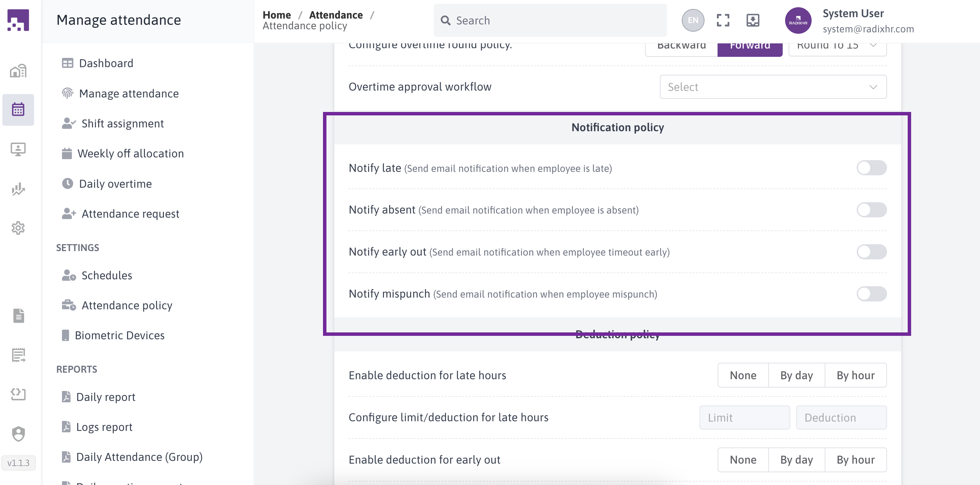
Task: Open the Overtime approval workflow dropdown
Action: pos(773,87)
